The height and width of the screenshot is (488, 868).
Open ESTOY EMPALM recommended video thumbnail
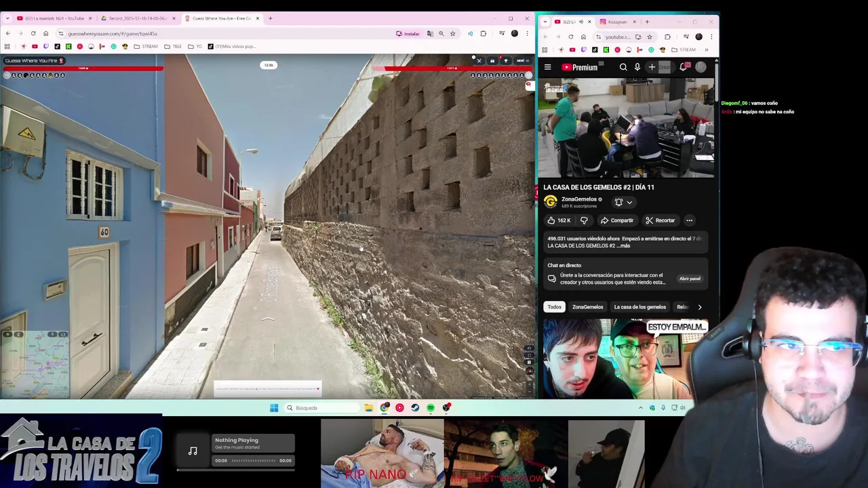point(625,359)
